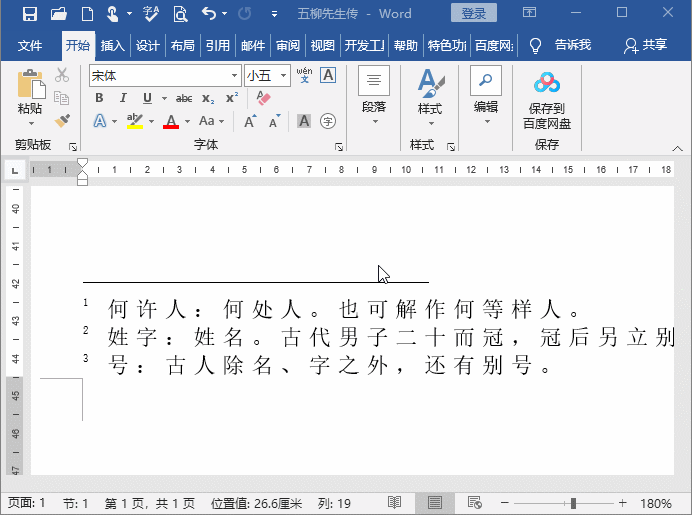The height and width of the screenshot is (515, 692).
Task: Switch to the 审阅 ribbon tab
Action: tap(288, 46)
